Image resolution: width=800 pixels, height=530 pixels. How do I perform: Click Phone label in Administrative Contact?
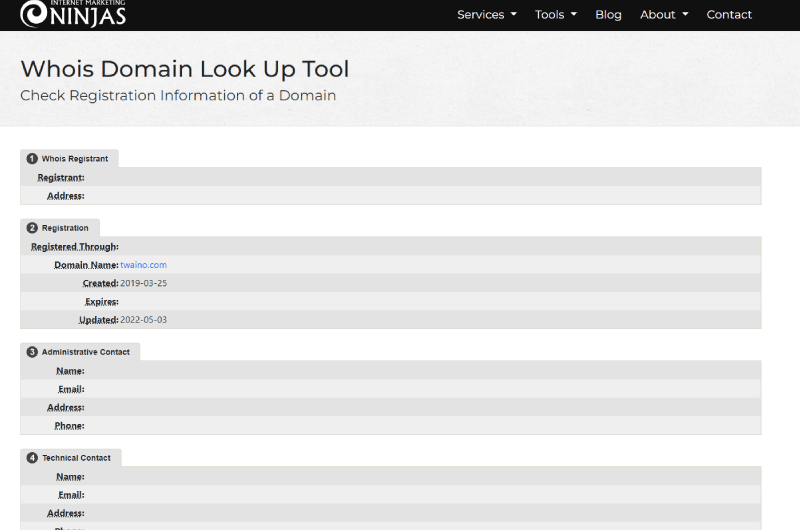pos(69,426)
